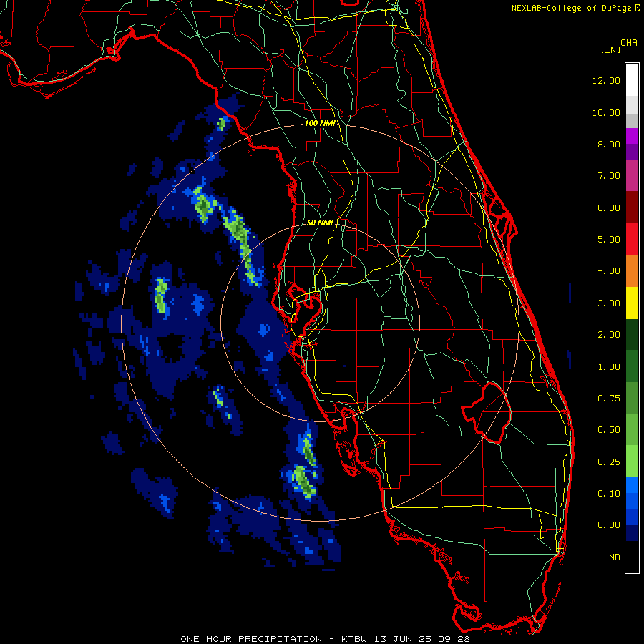The width and height of the screenshot is (644, 644).
Task: Click the 5.00 legend value
Action: 609,240
